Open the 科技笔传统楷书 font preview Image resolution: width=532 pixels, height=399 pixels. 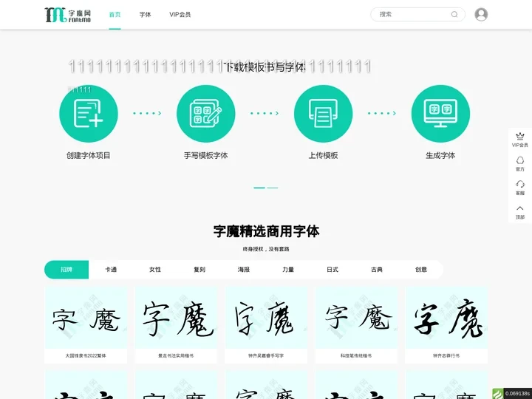356,318
